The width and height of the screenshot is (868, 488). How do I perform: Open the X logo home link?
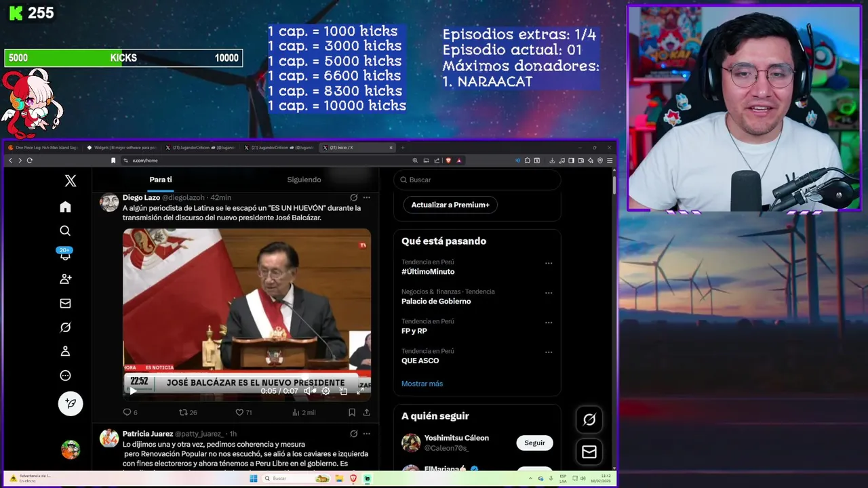pos(71,180)
